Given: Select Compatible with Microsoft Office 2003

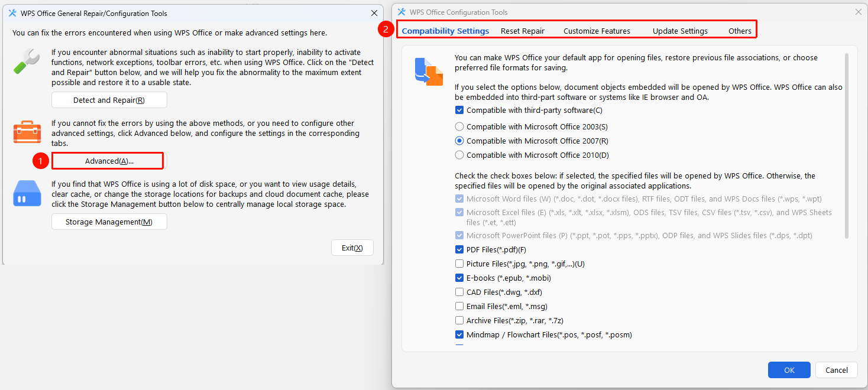Looking at the screenshot, I should pos(459,126).
